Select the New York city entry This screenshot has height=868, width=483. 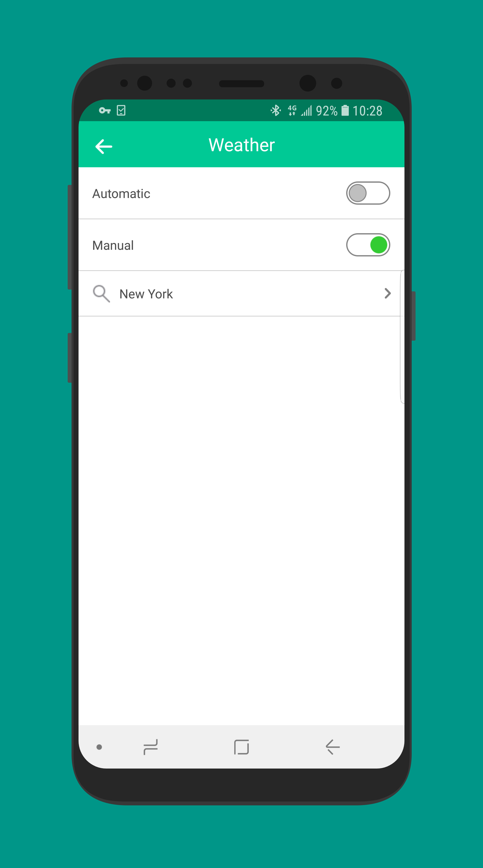click(241, 293)
